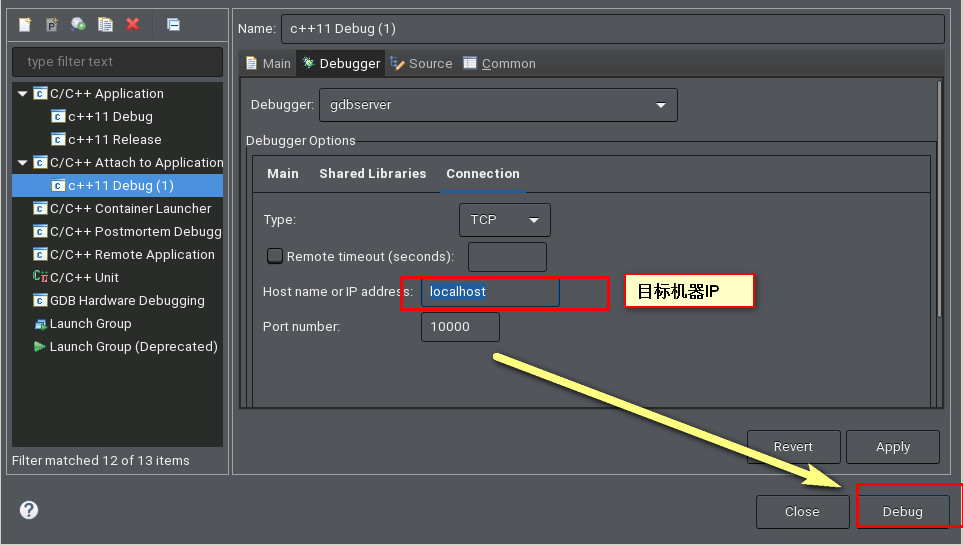The height and width of the screenshot is (545, 963).
Task: Click the New launch configuration icon
Action: click(x=25, y=24)
